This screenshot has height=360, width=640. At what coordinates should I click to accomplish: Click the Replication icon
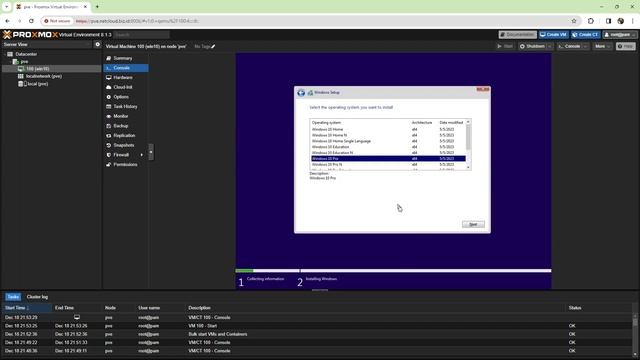click(109, 136)
